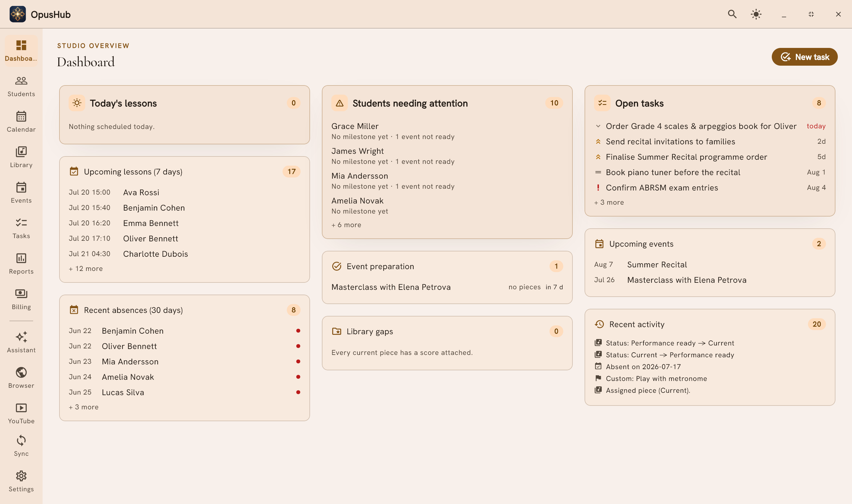The height and width of the screenshot is (504, 852).
Task: Click the Recent activity history icon
Action: (x=599, y=324)
